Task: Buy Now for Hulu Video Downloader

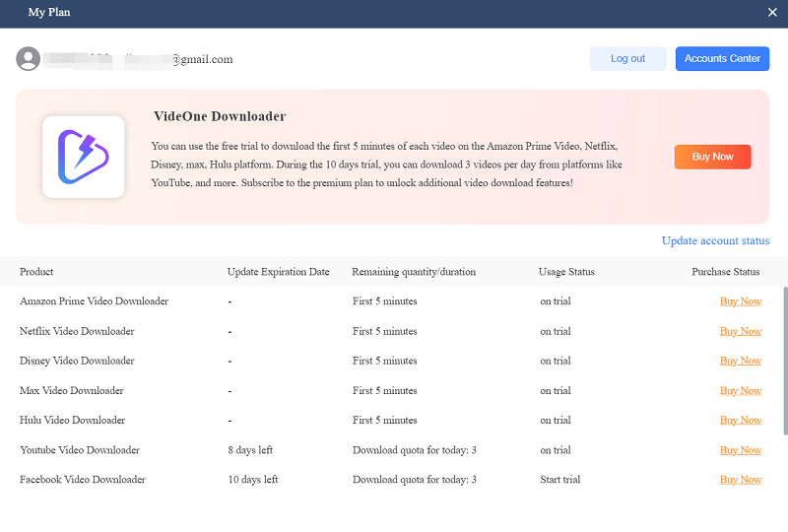Action: (740, 421)
